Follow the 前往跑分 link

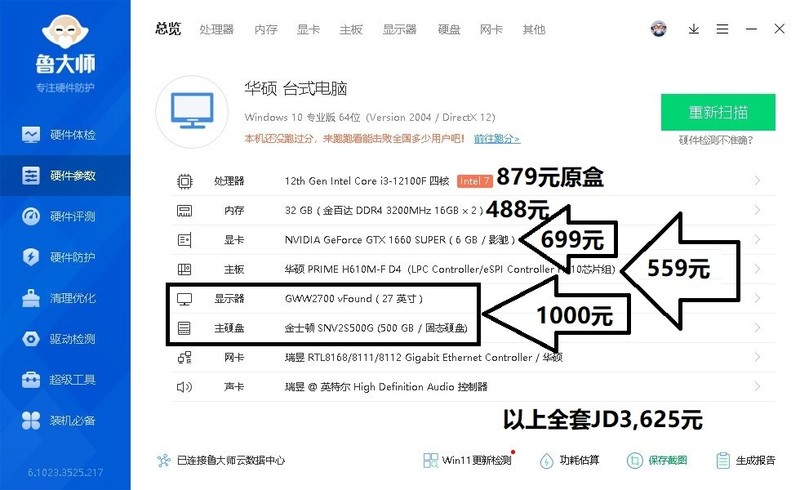497,138
